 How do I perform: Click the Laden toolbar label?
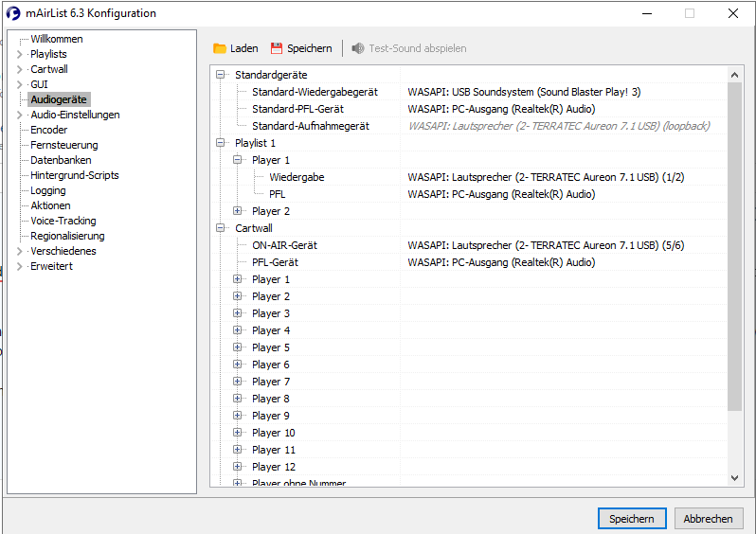point(244,48)
